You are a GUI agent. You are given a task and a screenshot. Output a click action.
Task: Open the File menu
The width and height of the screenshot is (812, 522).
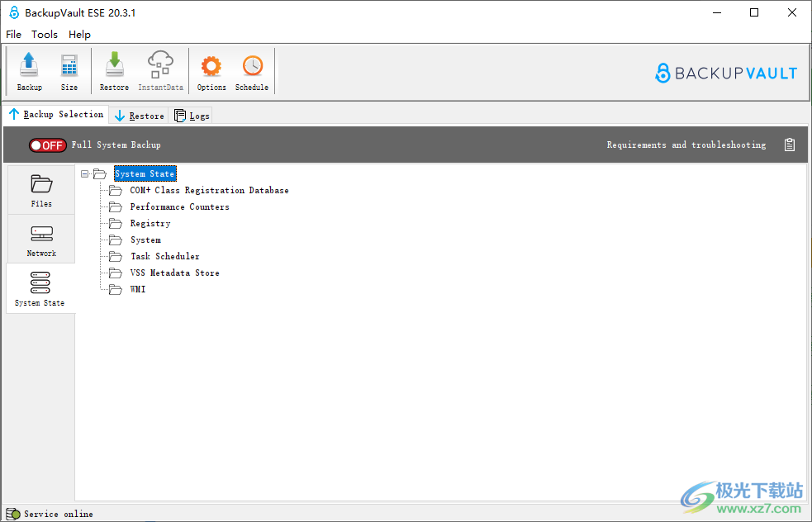tap(14, 35)
